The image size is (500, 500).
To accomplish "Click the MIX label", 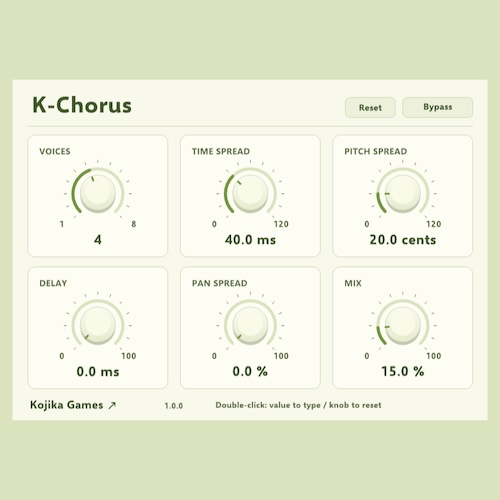I will click(353, 283).
